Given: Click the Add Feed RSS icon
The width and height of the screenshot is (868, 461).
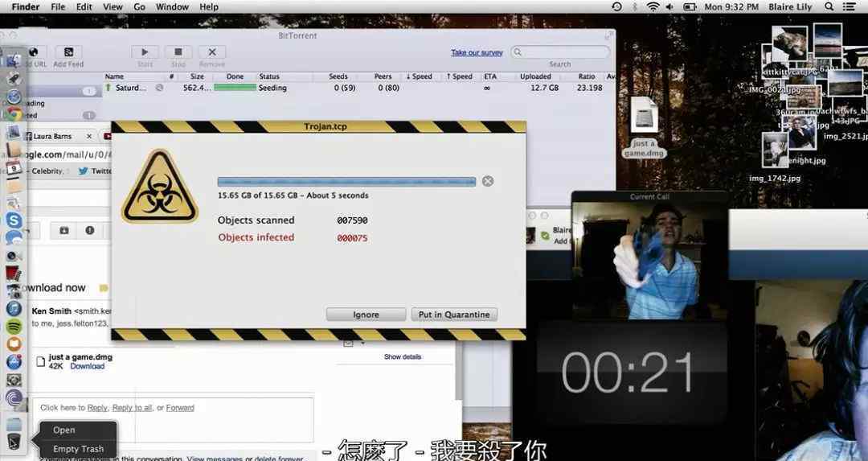Looking at the screenshot, I should 68,52.
